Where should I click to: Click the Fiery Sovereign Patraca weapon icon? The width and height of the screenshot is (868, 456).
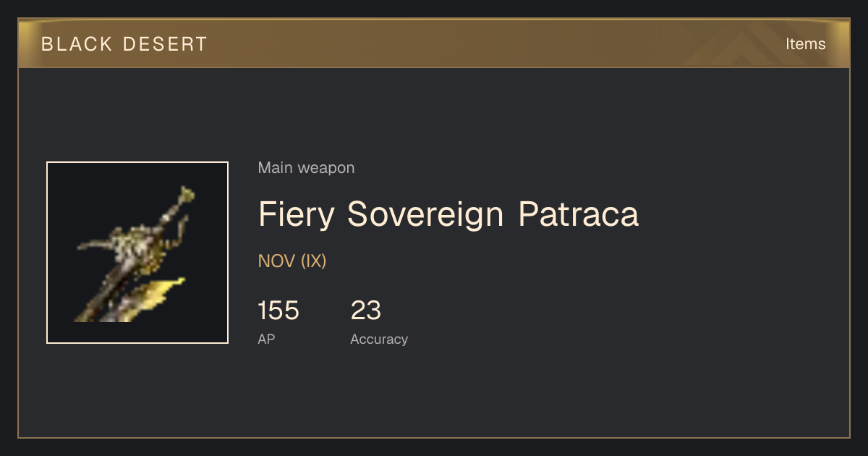(x=137, y=253)
